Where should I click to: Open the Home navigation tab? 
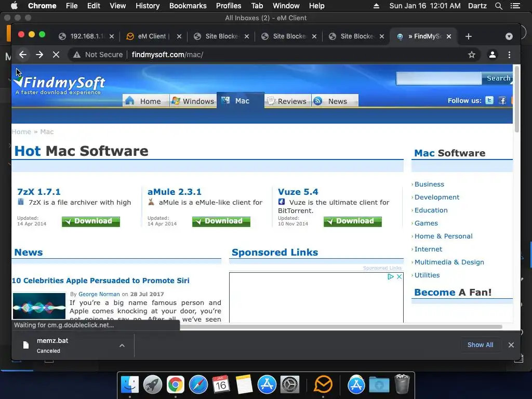[x=146, y=101]
